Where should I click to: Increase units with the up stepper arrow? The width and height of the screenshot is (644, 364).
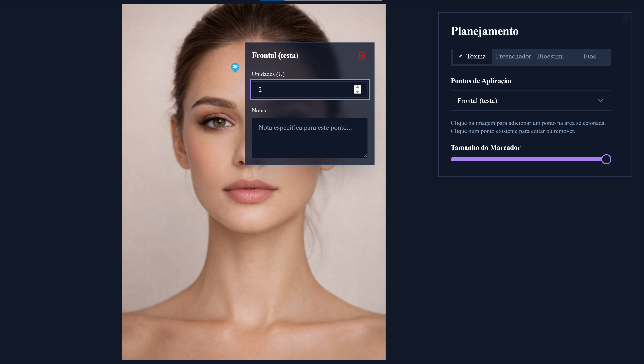(358, 87)
